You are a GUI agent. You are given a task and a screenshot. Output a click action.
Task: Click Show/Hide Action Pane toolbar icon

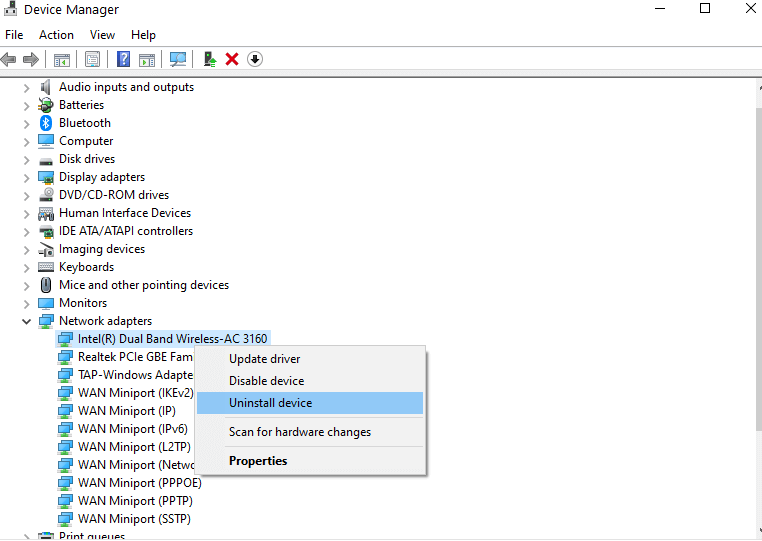coord(147,60)
